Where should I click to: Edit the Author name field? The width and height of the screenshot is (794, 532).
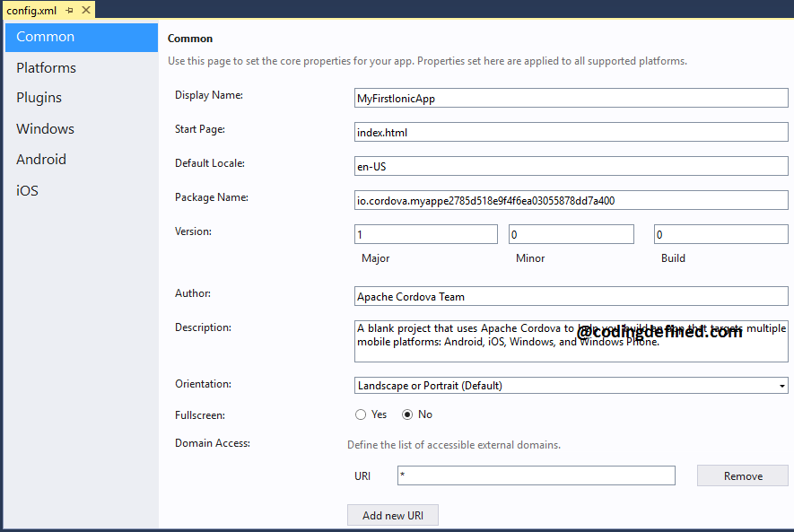click(572, 296)
